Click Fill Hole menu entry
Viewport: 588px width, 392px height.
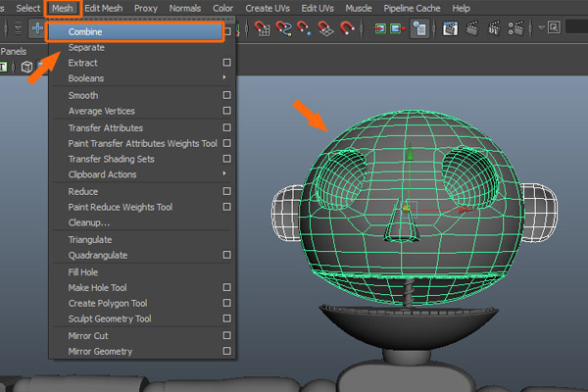[x=83, y=271]
